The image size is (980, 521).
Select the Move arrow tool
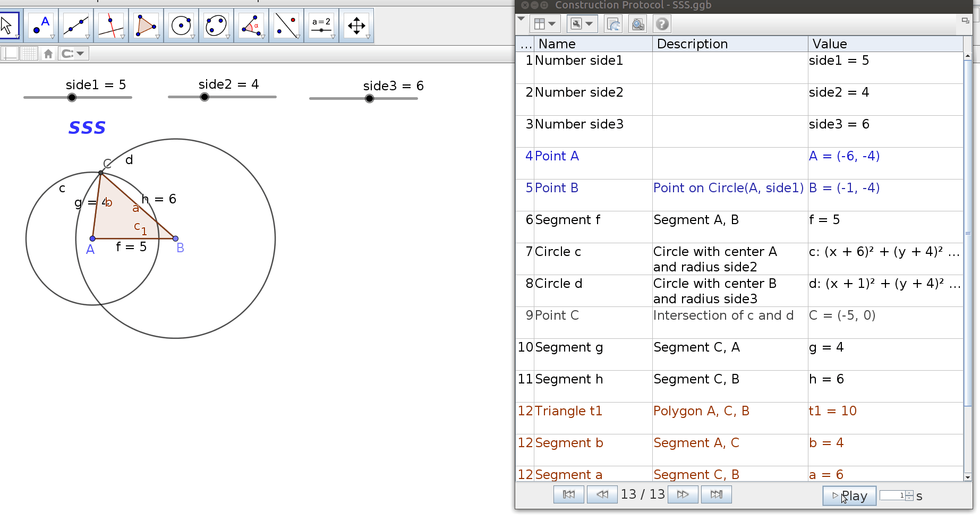[x=9, y=25]
